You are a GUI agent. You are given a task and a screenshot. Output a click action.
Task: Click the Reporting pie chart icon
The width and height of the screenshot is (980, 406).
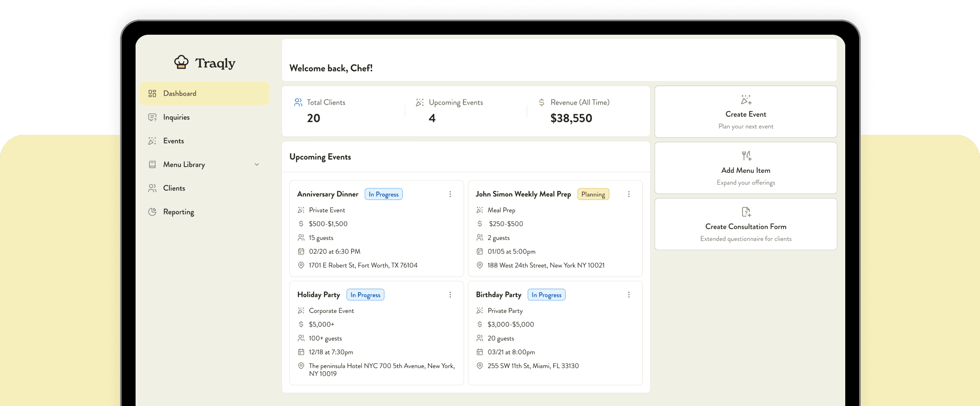152,212
